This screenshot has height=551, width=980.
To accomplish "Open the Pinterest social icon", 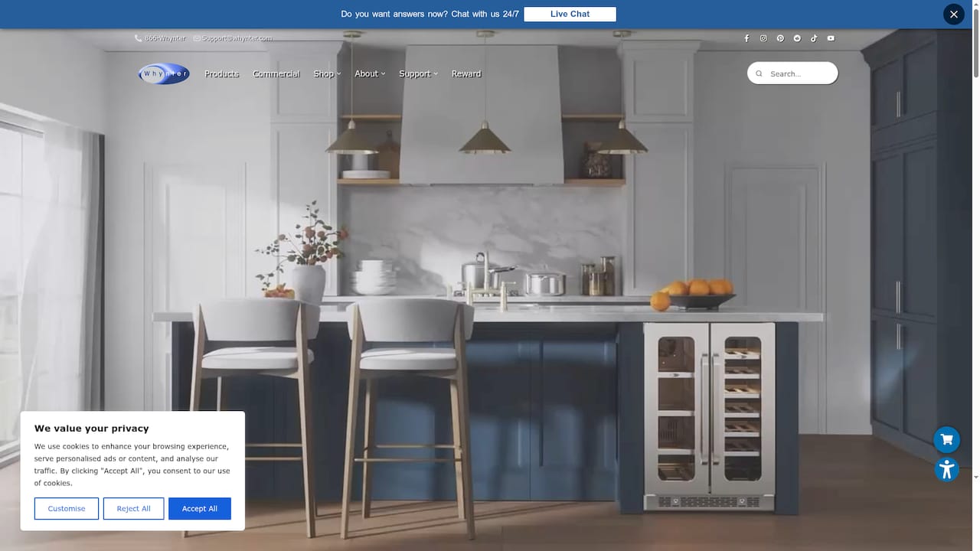I will click(x=780, y=38).
